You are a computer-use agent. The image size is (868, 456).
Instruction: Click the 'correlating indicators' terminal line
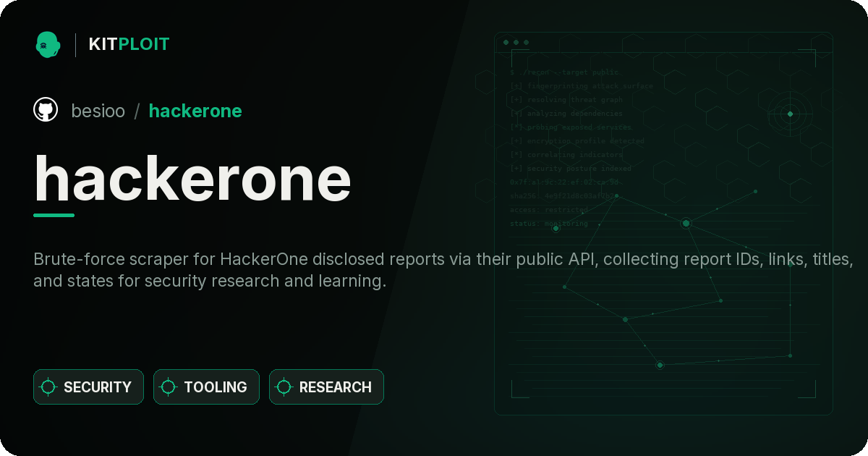566,155
